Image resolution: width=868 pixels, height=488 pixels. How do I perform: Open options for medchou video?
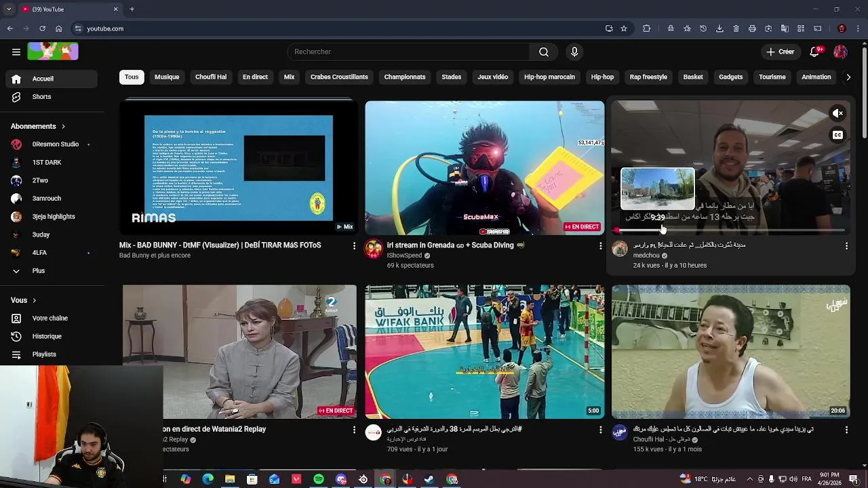(x=846, y=246)
